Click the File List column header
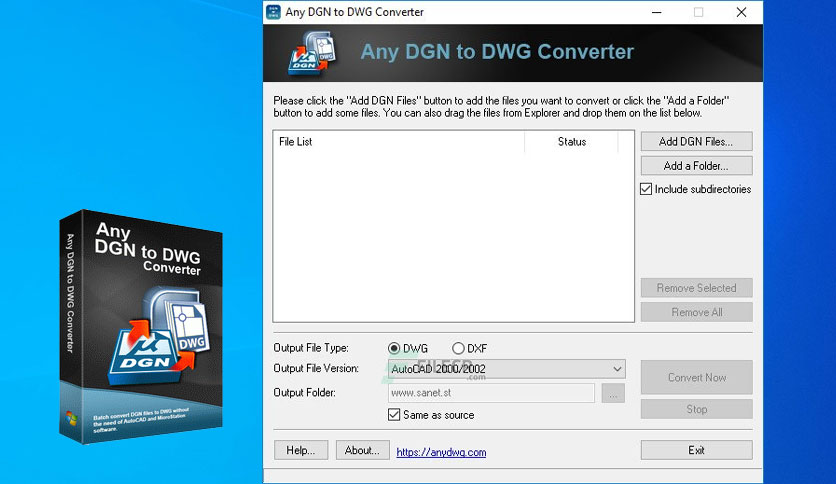The height and width of the screenshot is (484, 836). click(x=399, y=142)
